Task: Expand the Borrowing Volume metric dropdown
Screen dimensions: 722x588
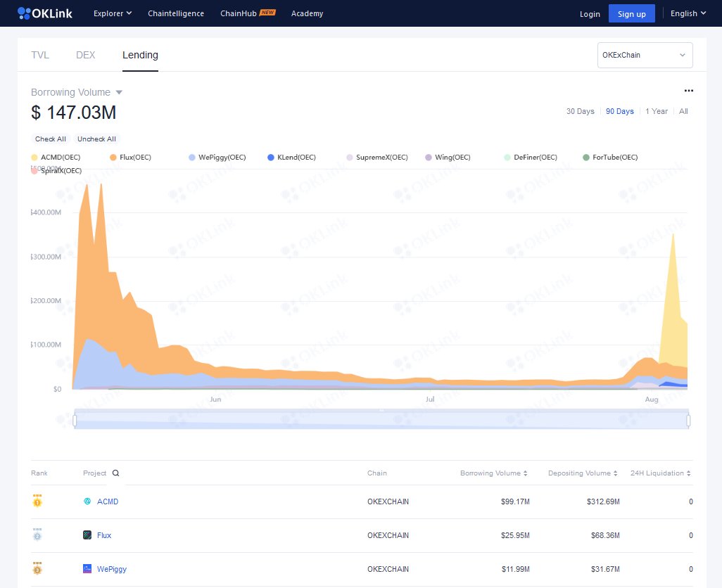Action: [77, 92]
